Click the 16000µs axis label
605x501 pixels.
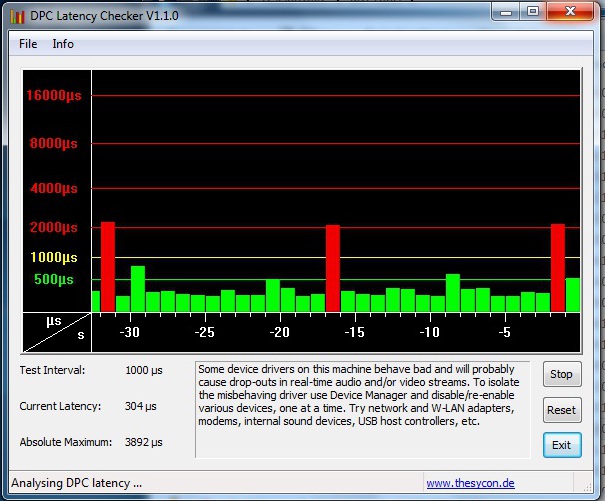coord(54,95)
